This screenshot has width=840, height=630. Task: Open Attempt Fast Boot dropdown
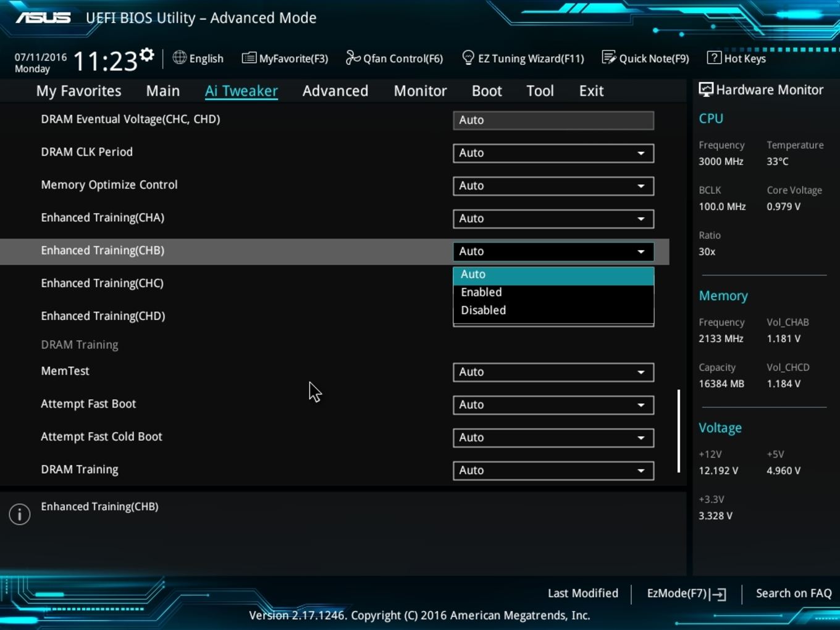click(553, 405)
